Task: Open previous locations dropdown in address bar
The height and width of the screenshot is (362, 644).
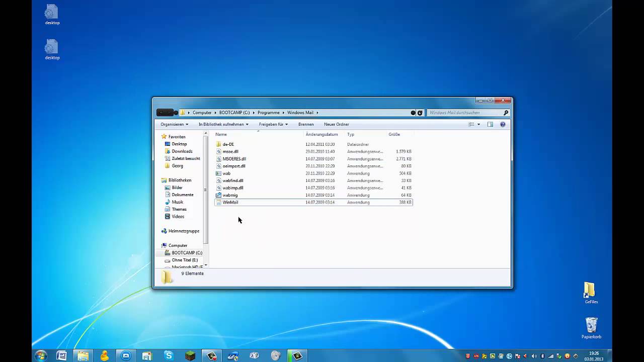Action: pos(413,113)
